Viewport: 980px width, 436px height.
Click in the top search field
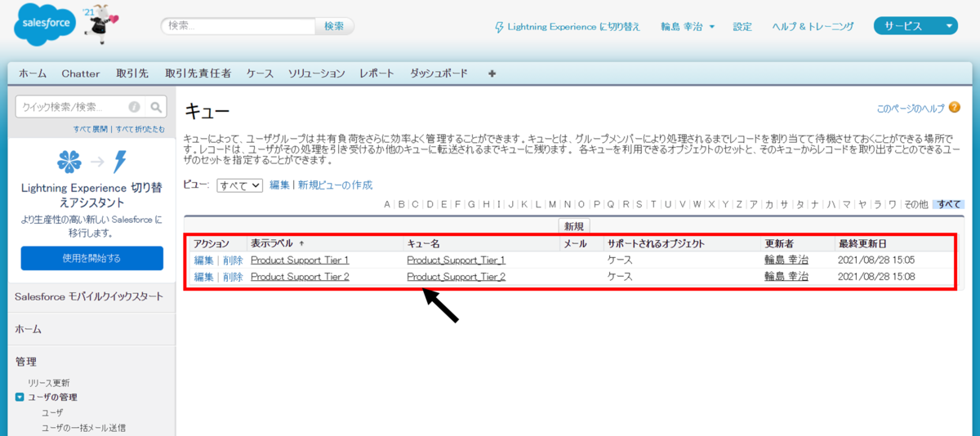238,26
